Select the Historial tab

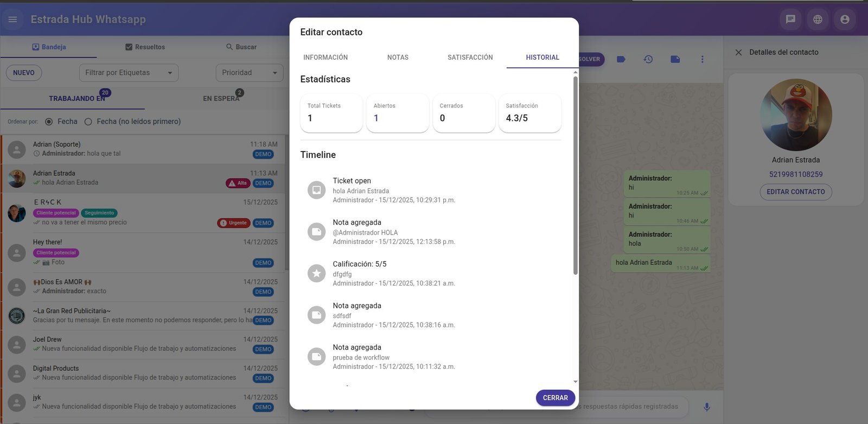click(542, 58)
